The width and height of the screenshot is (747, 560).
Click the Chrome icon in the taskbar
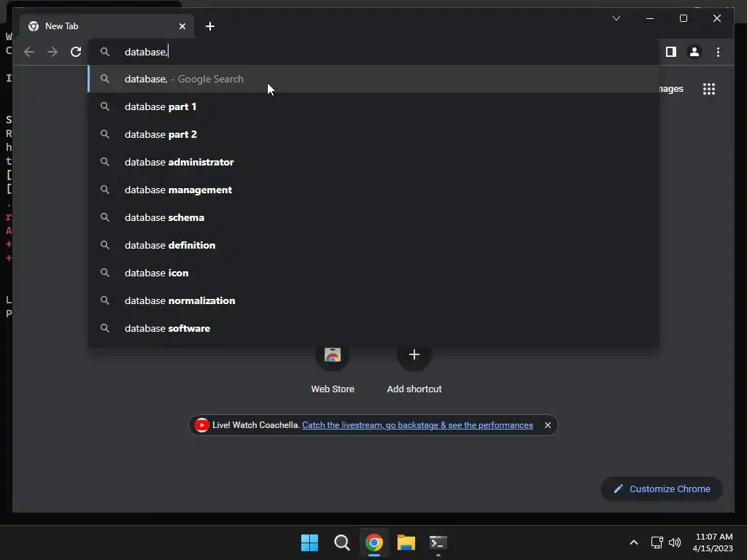[374, 542]
